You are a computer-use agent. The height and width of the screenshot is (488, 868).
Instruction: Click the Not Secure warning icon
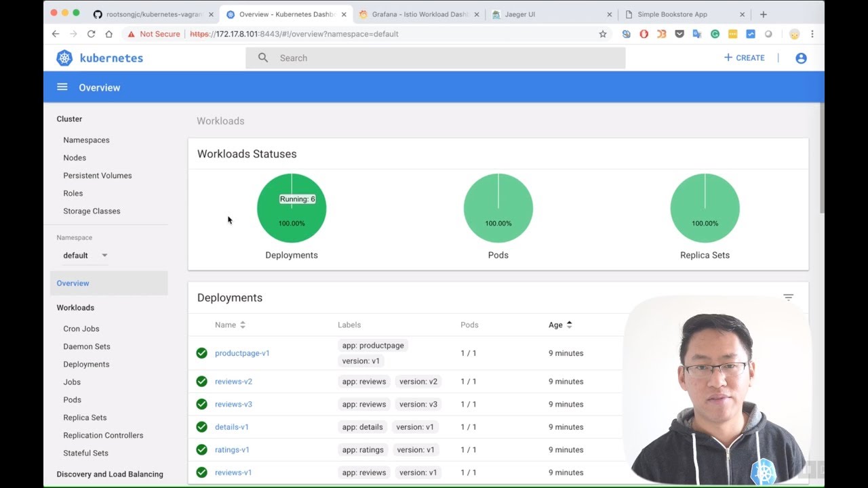click(x=131, y=34)
